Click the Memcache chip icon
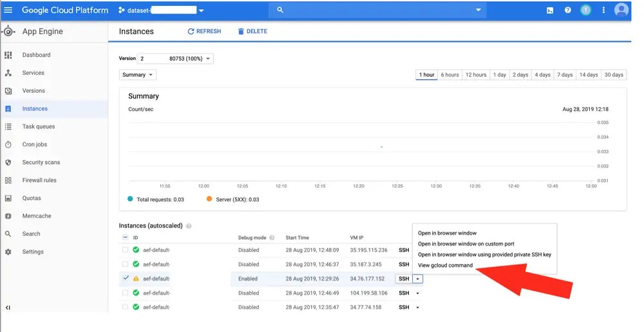 [8, 216]
